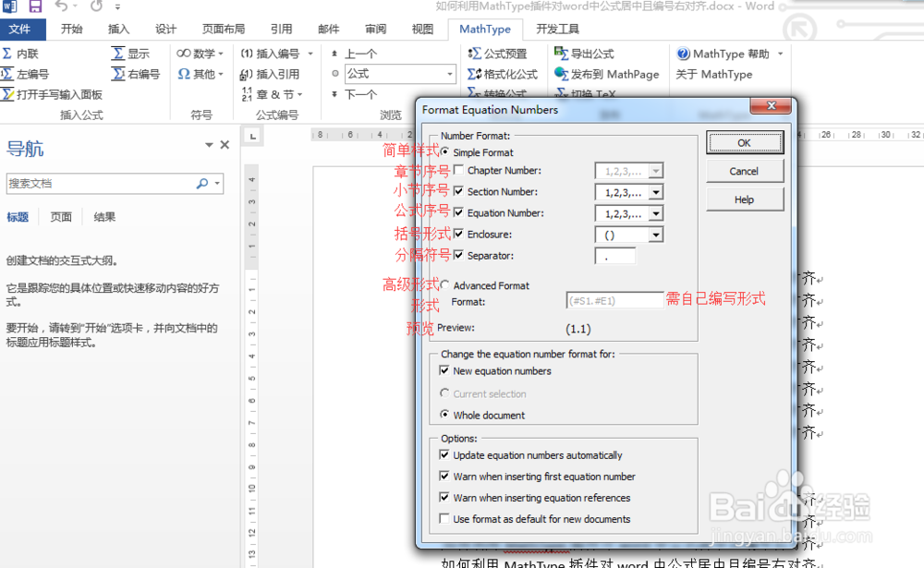Open 章 & 节 chapter and section menu

tap(272, 94)
